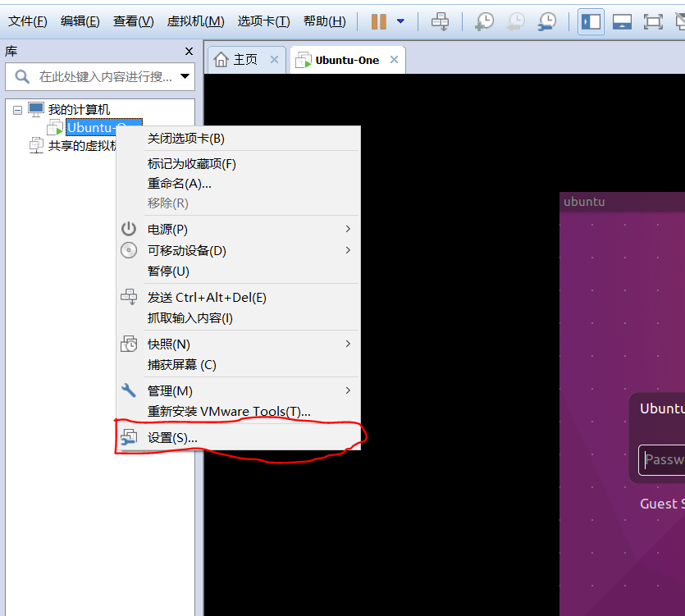Expand the 可移动设备(D) submenu arrow
Image resolution: width=685 pixels, height=616 pixels.
click(x=348, y=250)
